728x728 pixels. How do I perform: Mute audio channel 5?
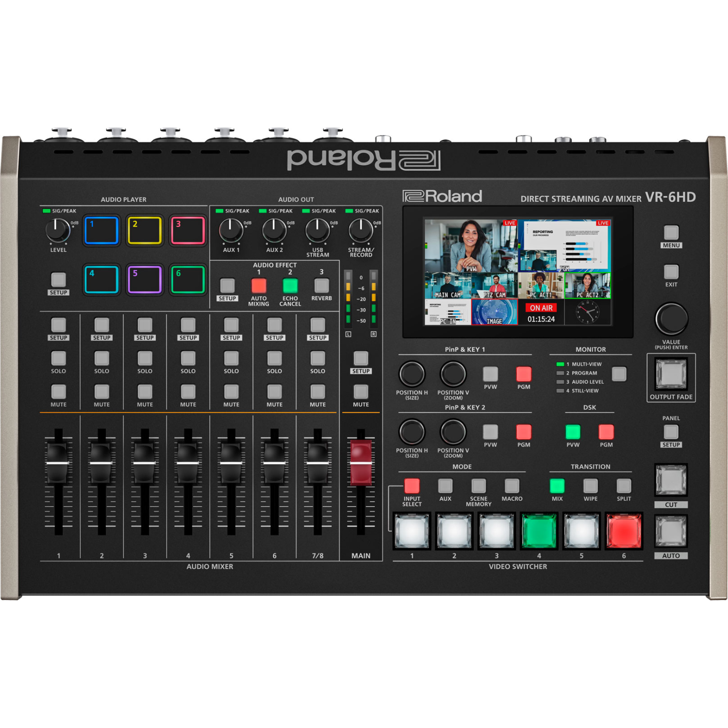coord(231,392)
